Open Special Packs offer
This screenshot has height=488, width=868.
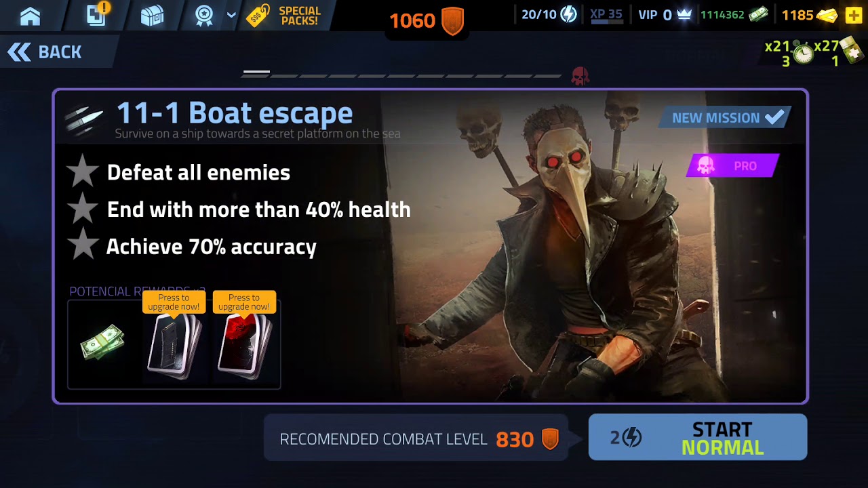coord(285,16)
